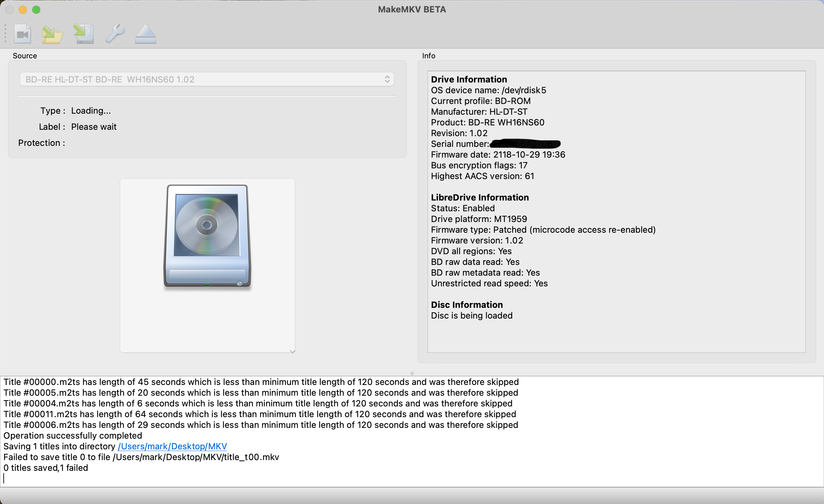The image size is (824, 504).
Task: Open Preferences with the wrench icon
Action: tap(115, 34)
